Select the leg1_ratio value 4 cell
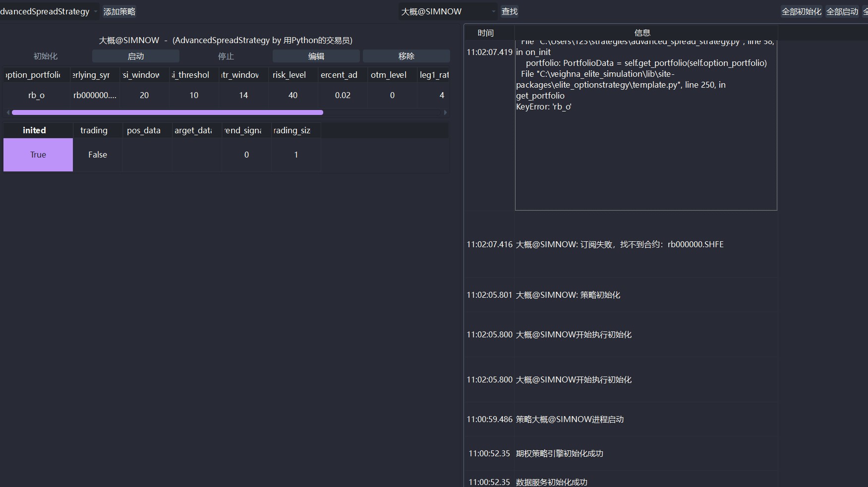Viewport: 868px width, 487px height. point(434,95)
